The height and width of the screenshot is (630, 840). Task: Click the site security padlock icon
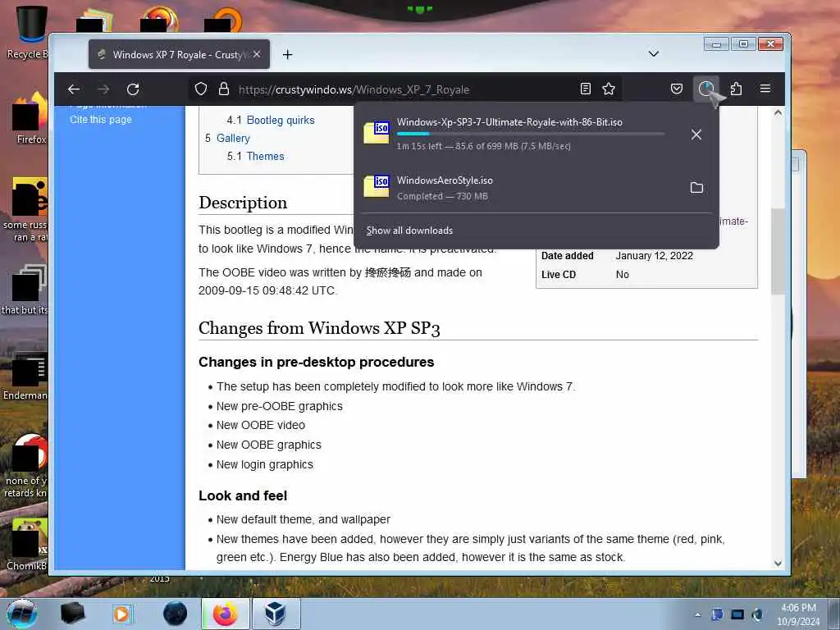point(224,89)
